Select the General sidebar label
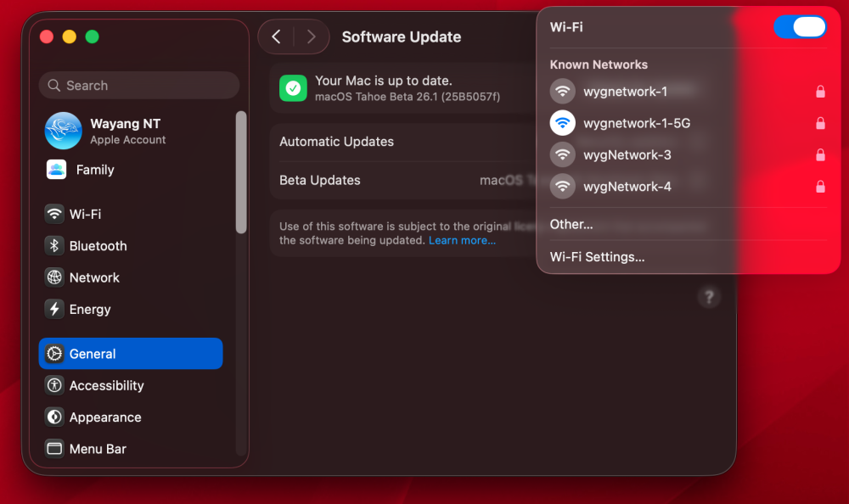 click(93, 354)
